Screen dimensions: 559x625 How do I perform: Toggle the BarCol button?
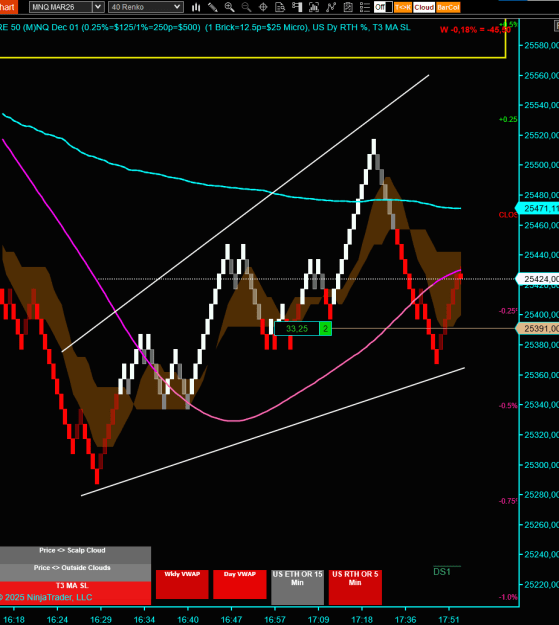(x=448, y=7)
